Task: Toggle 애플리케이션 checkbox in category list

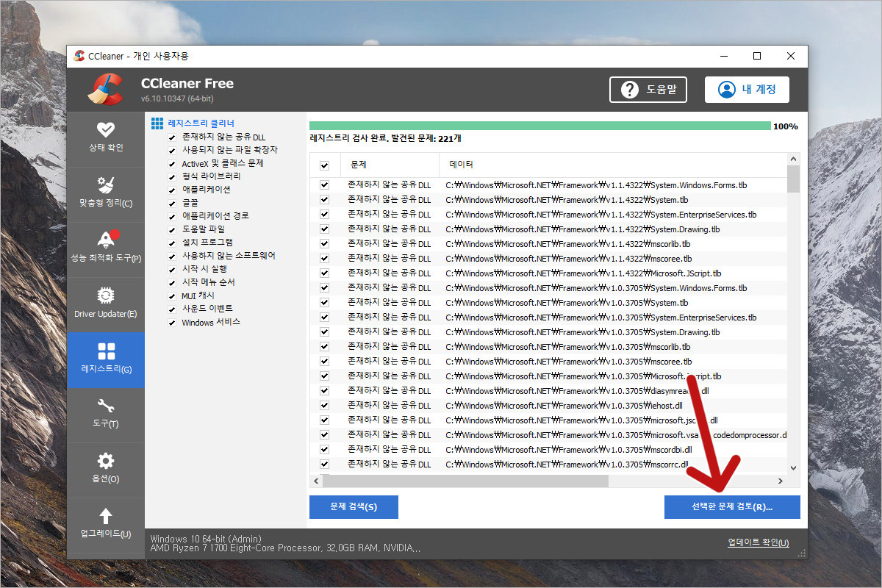Action: click(x=172, y=190)
